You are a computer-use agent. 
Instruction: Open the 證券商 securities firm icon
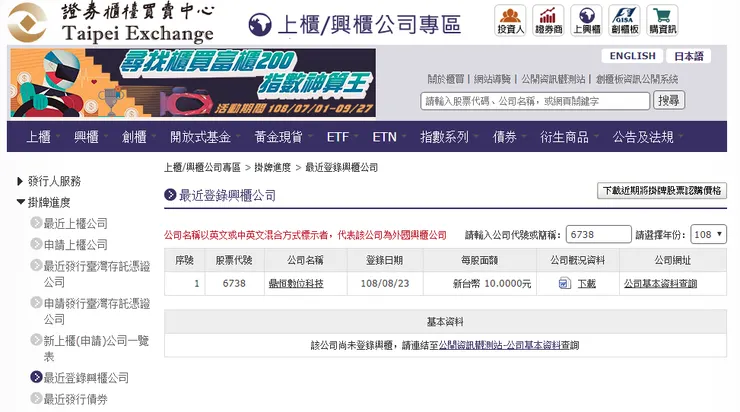[x=548, y=20]
